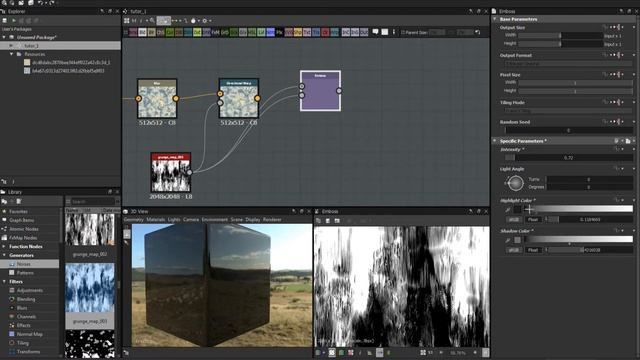The image size is (640, 360).
Task: Click the Light Angle dial
Action: tap(515, 183)
